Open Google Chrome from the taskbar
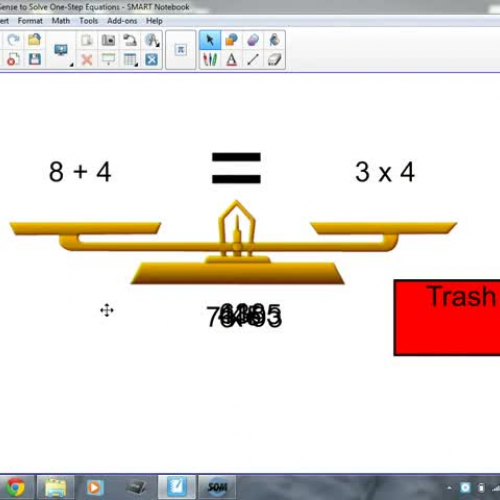The width and height of the screenshot is (500, 500). (16, 488)
